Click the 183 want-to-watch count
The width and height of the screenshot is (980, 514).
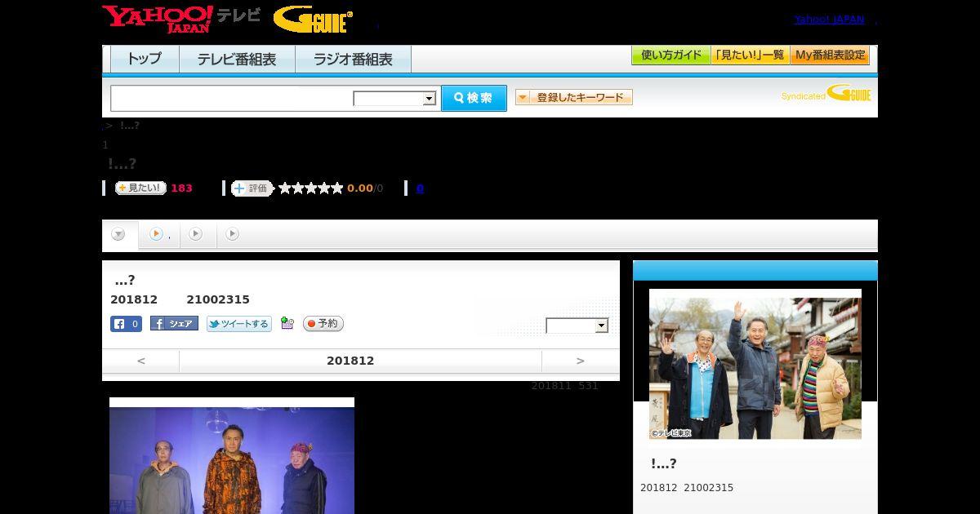coord(181,188)
